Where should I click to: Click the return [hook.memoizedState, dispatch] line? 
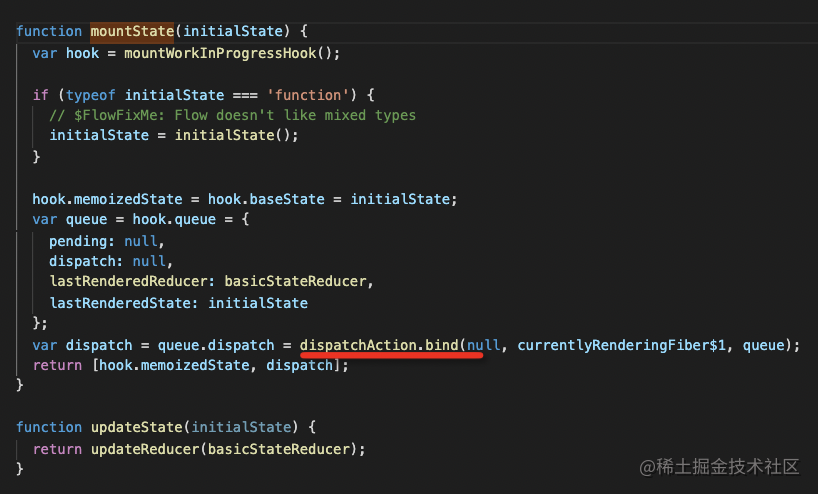point(190,365)
